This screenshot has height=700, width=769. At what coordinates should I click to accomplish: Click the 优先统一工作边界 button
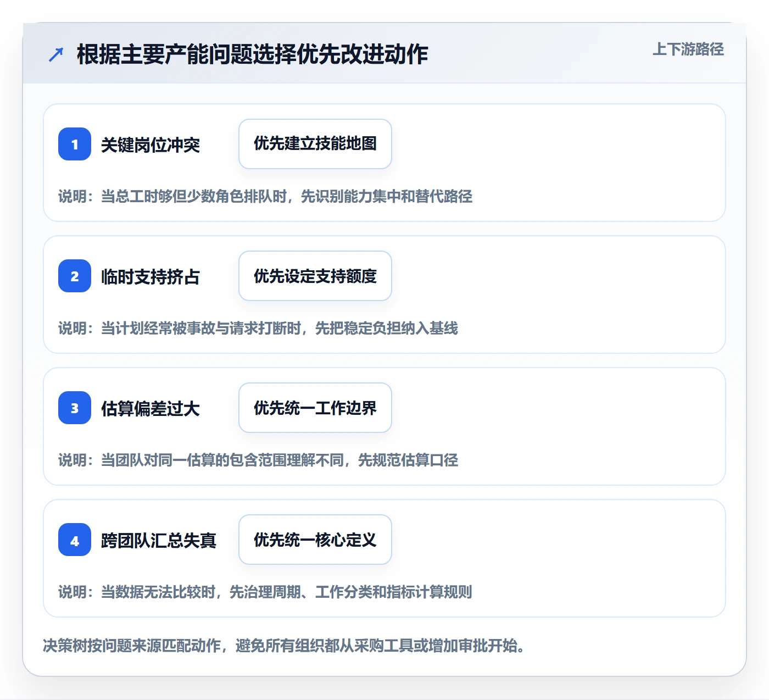[x=315, y=408]
